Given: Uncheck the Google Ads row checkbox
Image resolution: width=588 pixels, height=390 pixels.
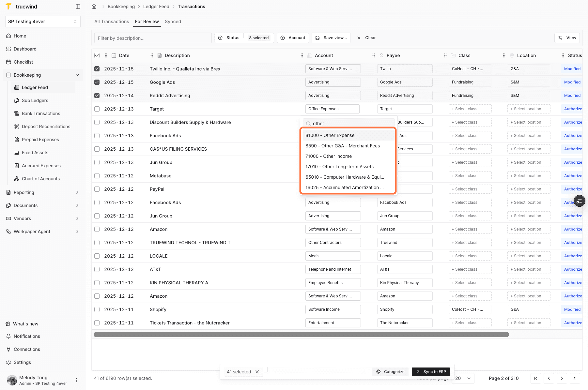Looking at the screenshot, I should [x=97, y=82].
